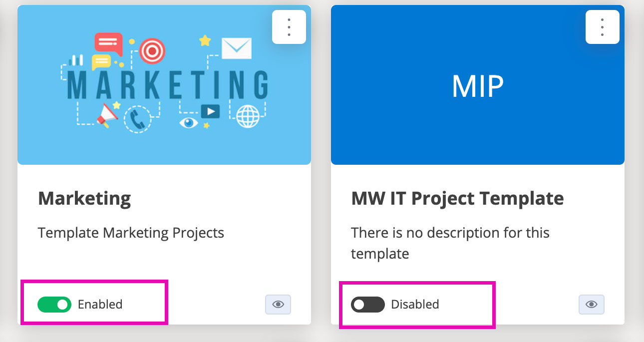Select the blue MIP template thumbnail

click(478, 85)
